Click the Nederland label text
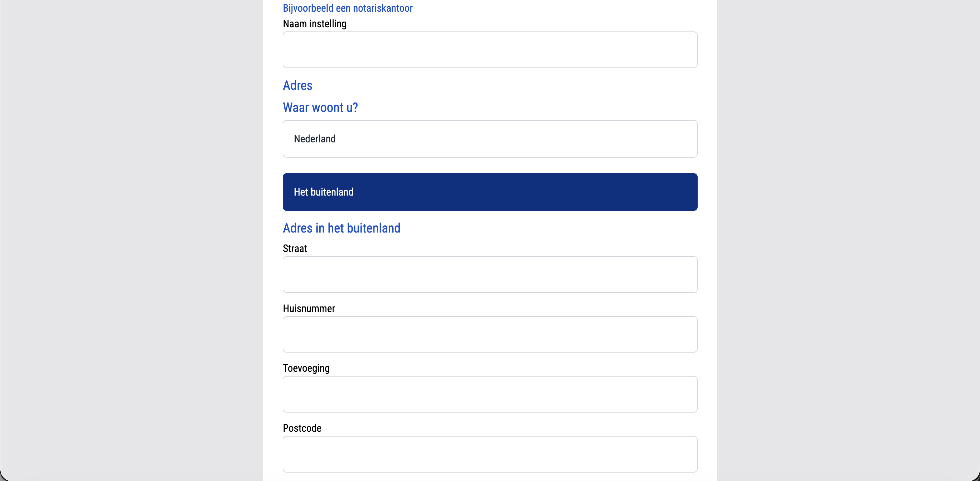Viewport: 980px width, 481px height. [x=315, y=139]
